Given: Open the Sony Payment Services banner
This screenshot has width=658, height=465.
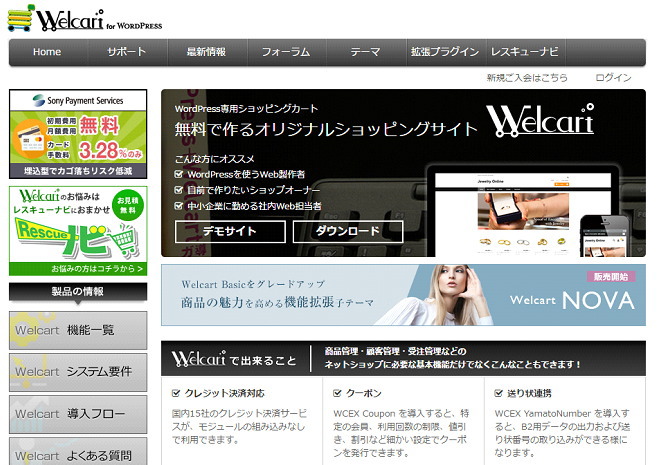Looking at the screenshot, I should (78, 134).
